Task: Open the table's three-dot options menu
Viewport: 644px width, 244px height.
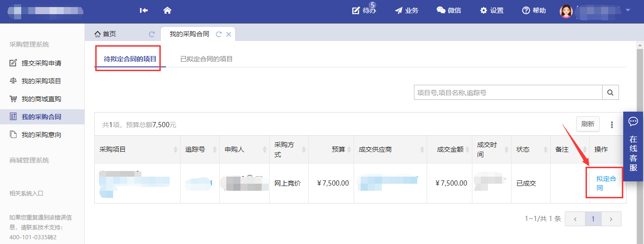Action: (612, 125)
